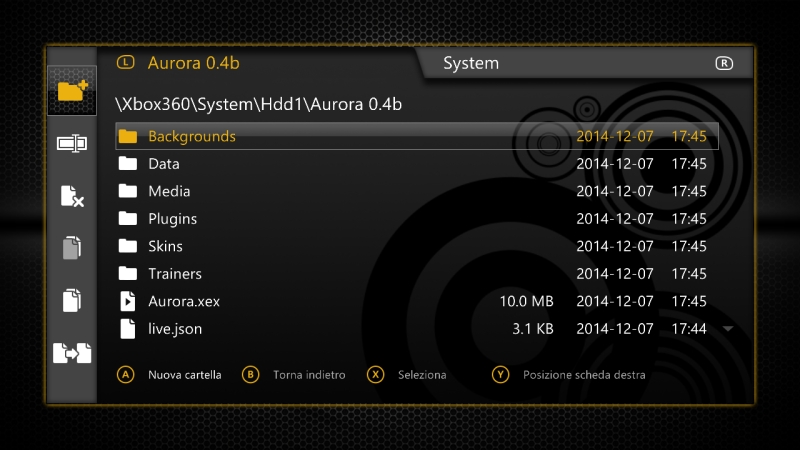This screenshot has height=450, width=800.
Task: Select the Aurora.xex file
Action: click(182, 301)
